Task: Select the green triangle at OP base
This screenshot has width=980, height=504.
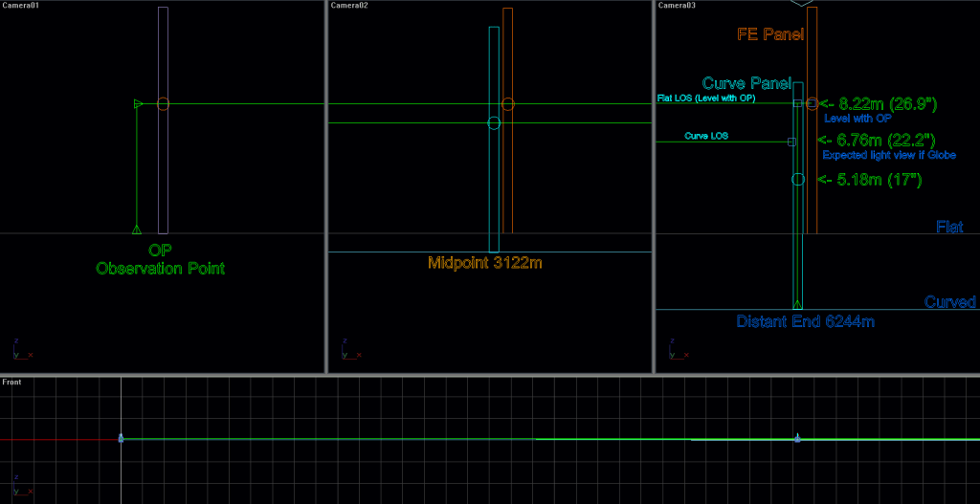Action: point(137,229)
